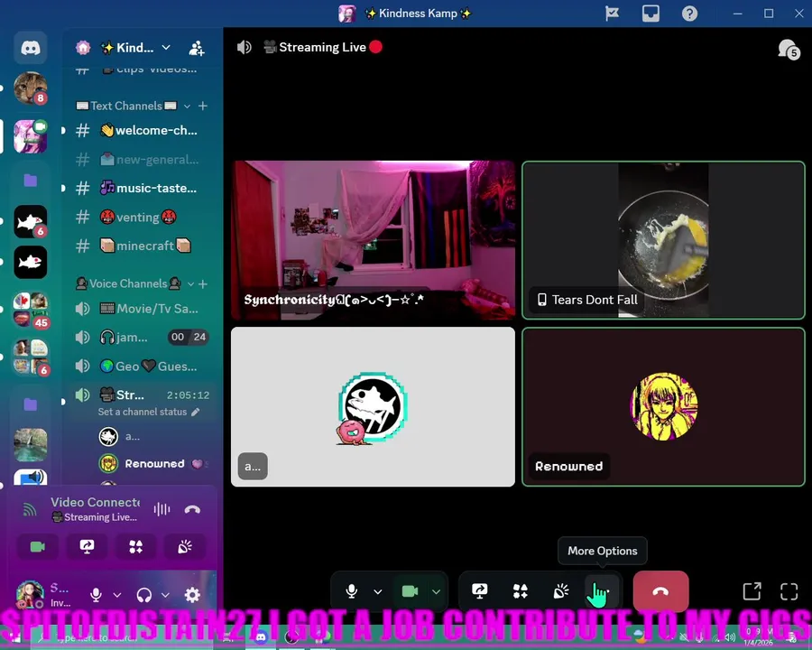Create channel in Voice Channels with plus

[x=203, y=284]
